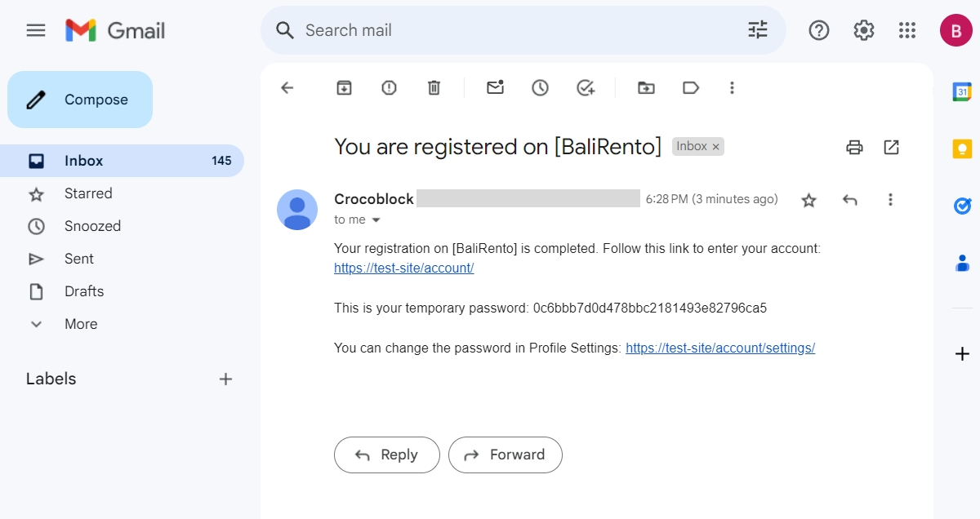Mark the message as unread
980x519 pixels.
pos(495,87)
